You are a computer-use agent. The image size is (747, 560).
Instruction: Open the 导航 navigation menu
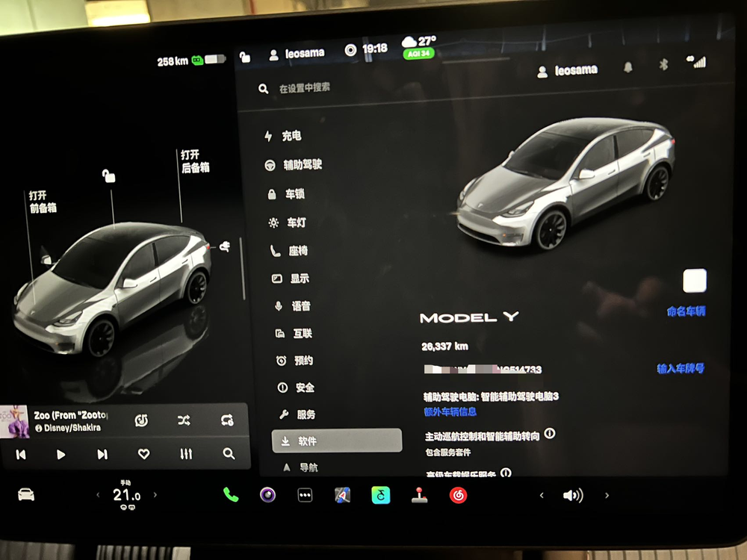click(300, 467)
